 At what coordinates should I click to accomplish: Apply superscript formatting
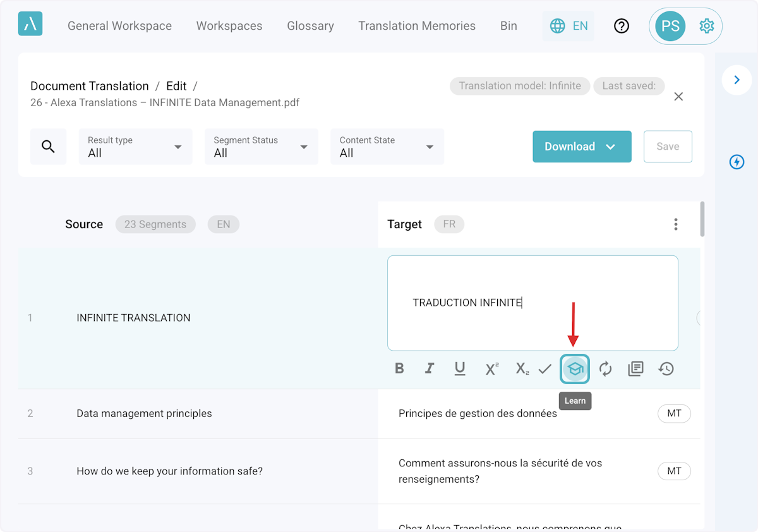point(491,368)
